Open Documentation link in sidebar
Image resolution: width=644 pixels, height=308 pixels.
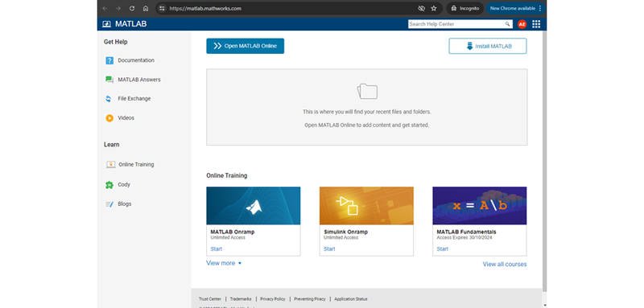coord(136,60)
